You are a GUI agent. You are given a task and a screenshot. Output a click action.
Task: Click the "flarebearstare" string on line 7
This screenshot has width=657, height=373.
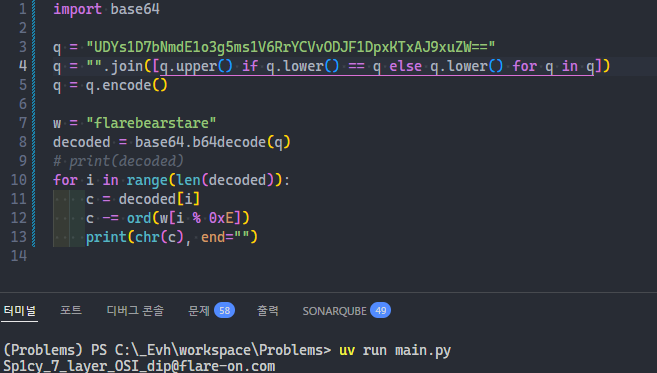[x=151, y=123]
